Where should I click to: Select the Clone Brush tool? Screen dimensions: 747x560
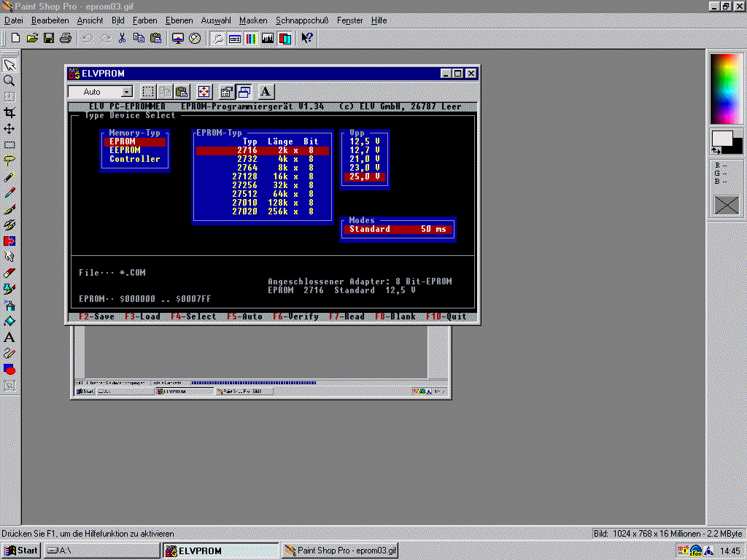9,225
